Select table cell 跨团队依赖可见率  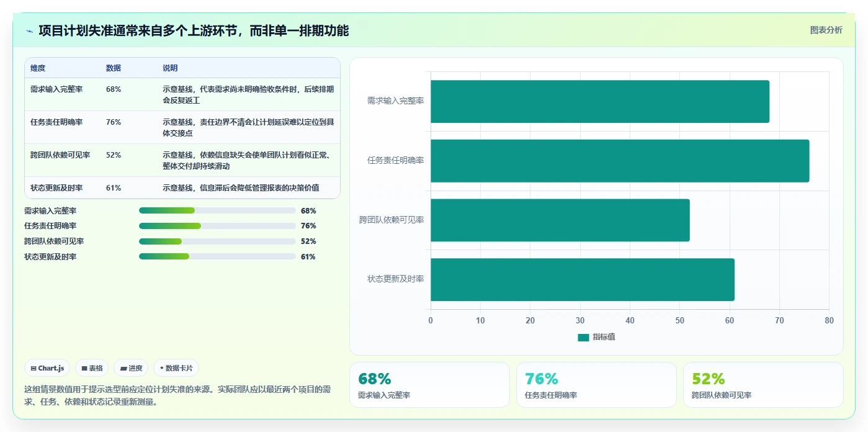coord(60,155)
